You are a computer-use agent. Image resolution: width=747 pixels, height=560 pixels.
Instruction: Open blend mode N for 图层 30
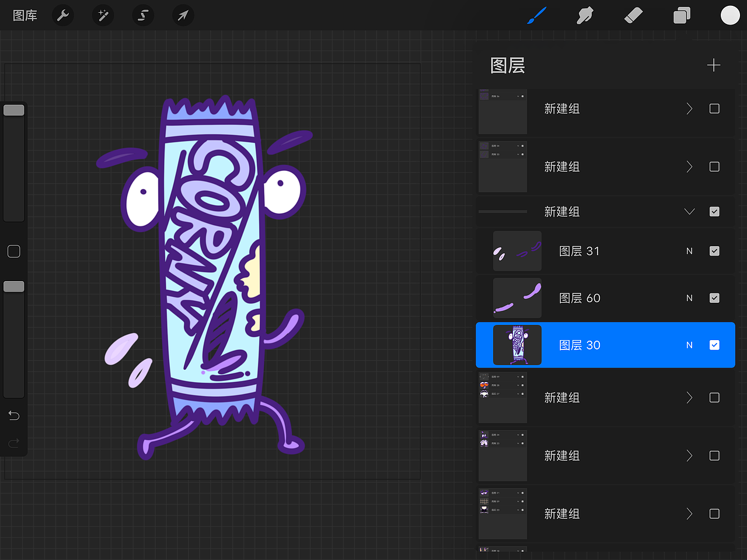pos(689,345)
